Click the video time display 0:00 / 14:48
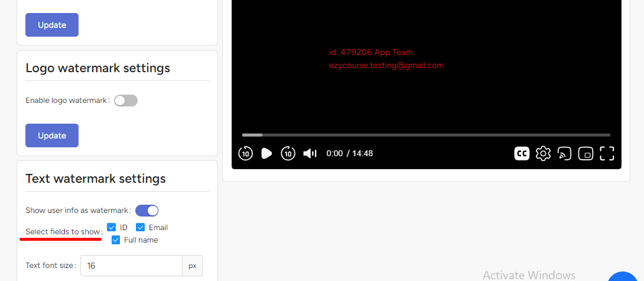 350,153
